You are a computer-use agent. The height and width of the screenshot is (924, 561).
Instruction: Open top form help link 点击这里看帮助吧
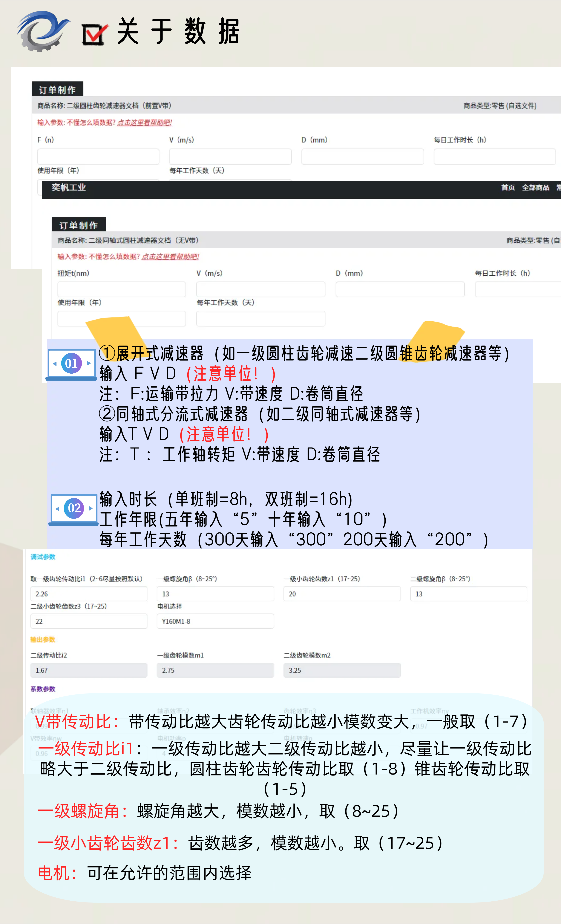[x=144, y=123]
